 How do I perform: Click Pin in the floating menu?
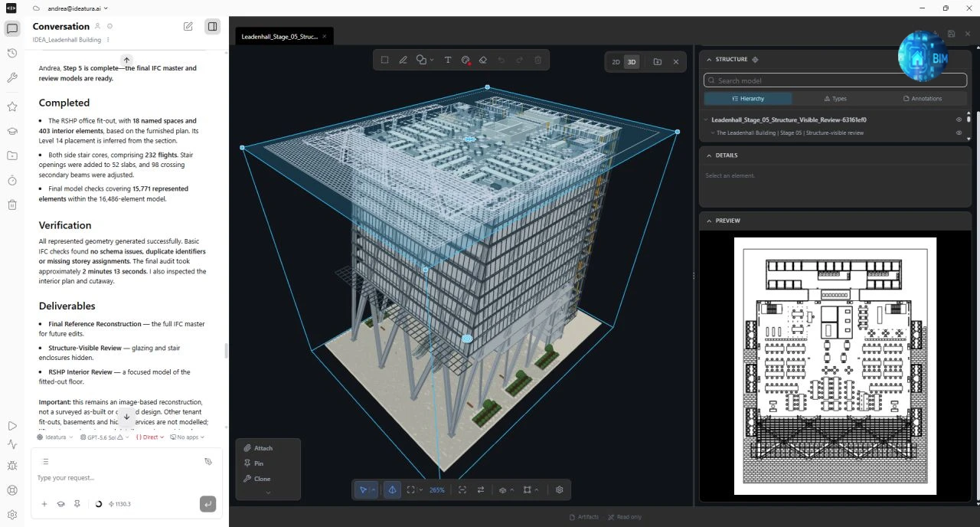tap(253, 463)
